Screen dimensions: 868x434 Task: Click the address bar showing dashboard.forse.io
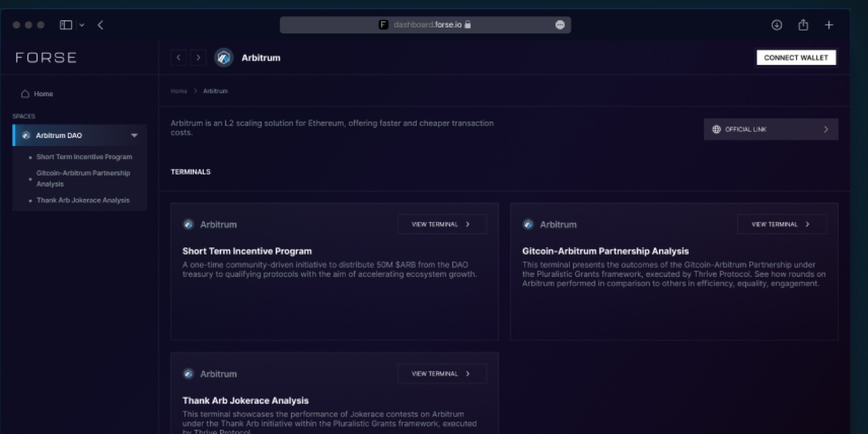[x=425, y=25]
